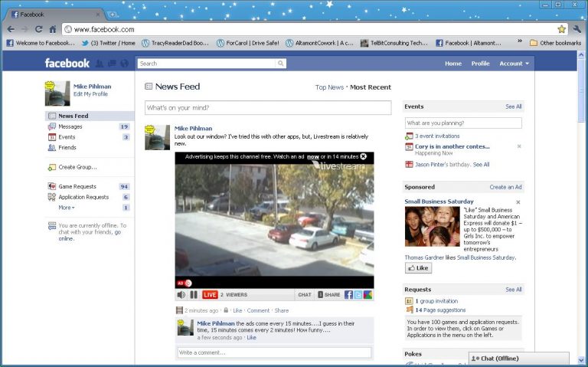Bookmark this page with the star icon
Viewport: 588px width, 367px height.
point(561,29)
